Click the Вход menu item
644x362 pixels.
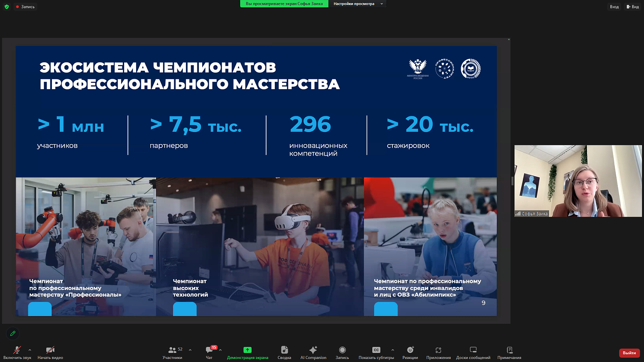[614, 6]
